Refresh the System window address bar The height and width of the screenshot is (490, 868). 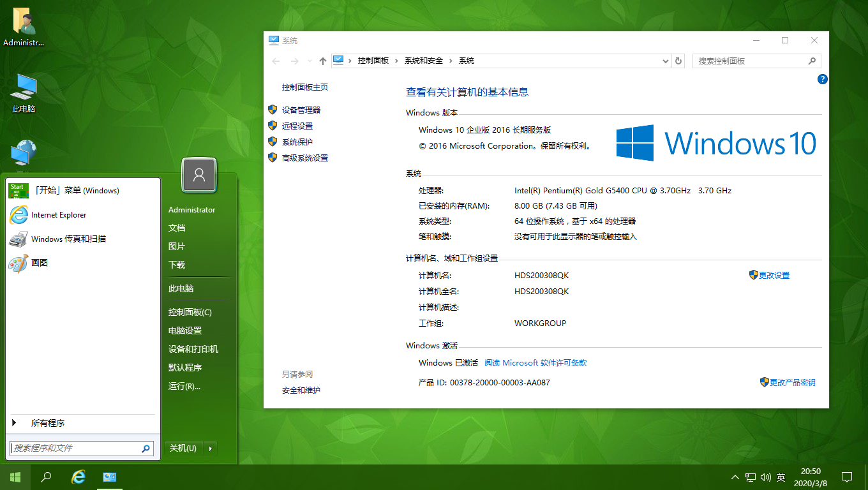tap(679, 61)
